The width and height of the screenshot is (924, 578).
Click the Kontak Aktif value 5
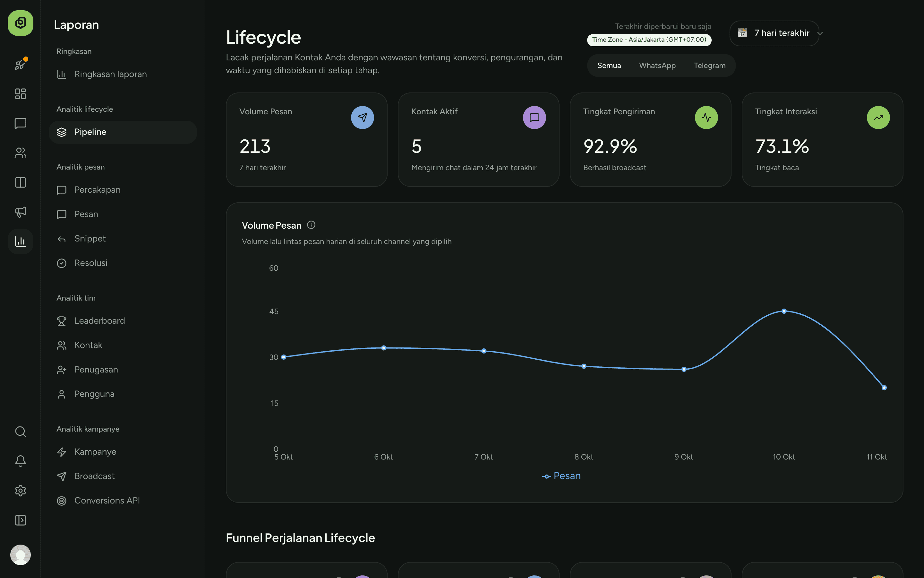(416, 146)
